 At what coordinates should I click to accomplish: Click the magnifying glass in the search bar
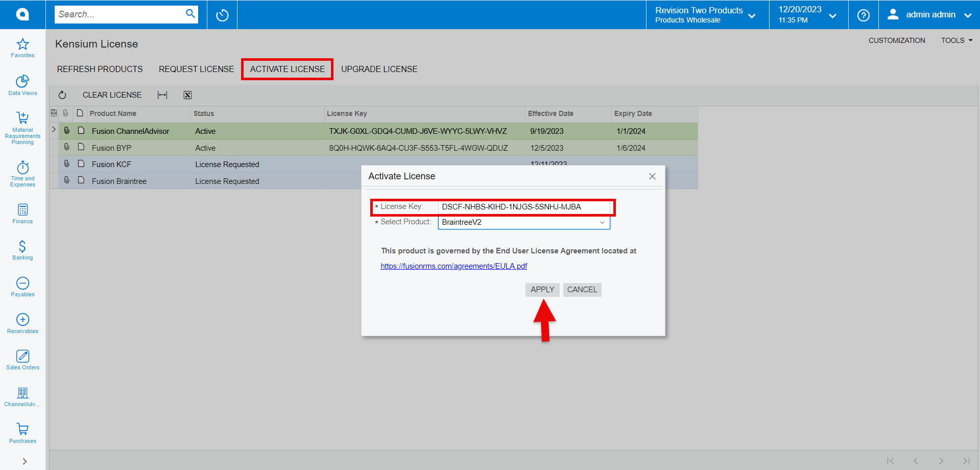pyautogui.click(x=189, y=14)
